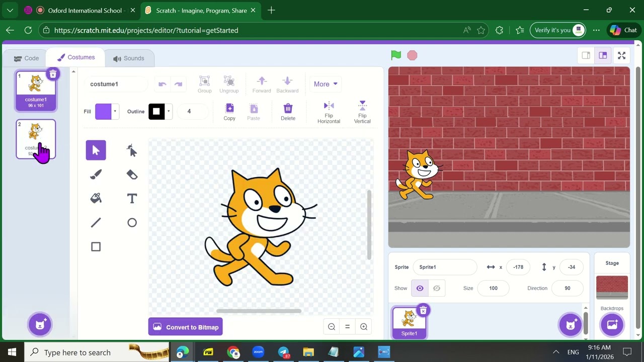Image resolution: width=644 pixels, height=362 pixels.
Task: Stop the project with red button
Action: click(412, 55)
